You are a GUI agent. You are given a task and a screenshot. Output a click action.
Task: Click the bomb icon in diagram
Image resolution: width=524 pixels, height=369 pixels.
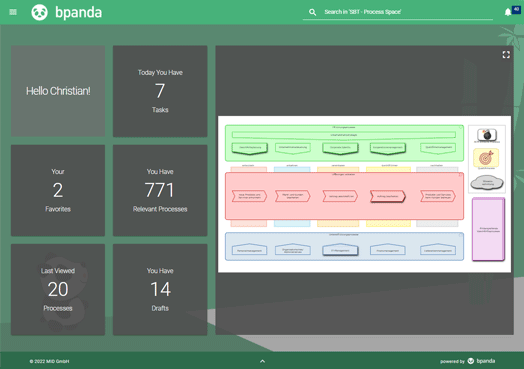tap(487, 135)
